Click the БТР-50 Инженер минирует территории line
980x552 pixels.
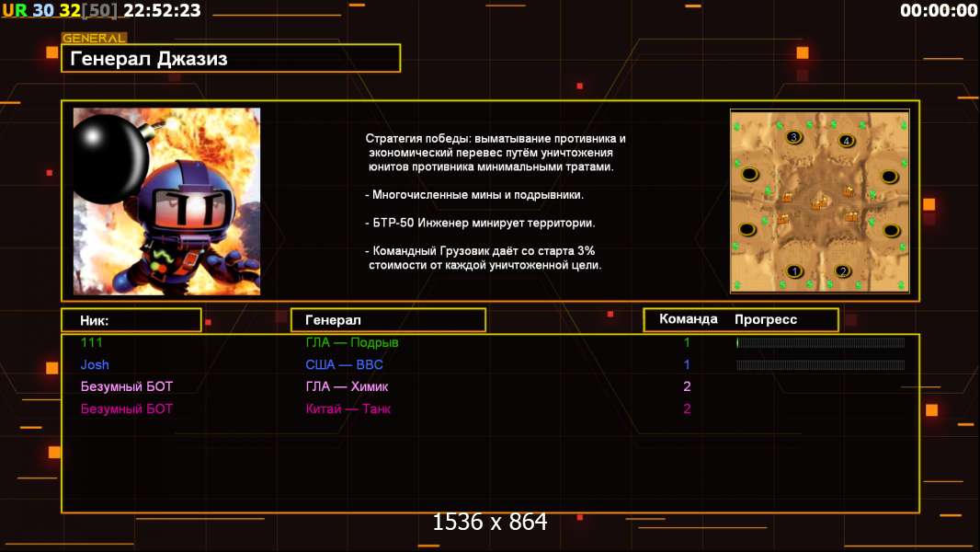(x=480, y=223)
